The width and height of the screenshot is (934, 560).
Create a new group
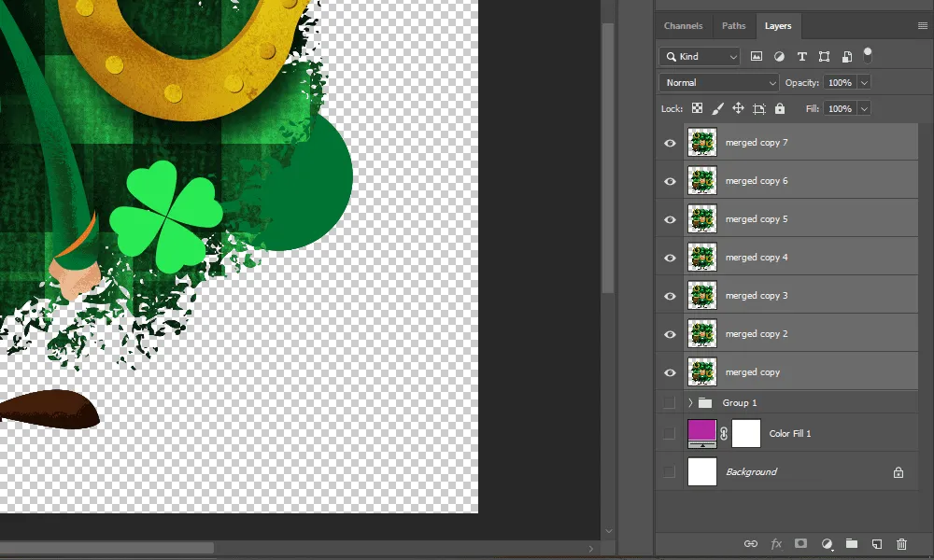tap(852, 543)
